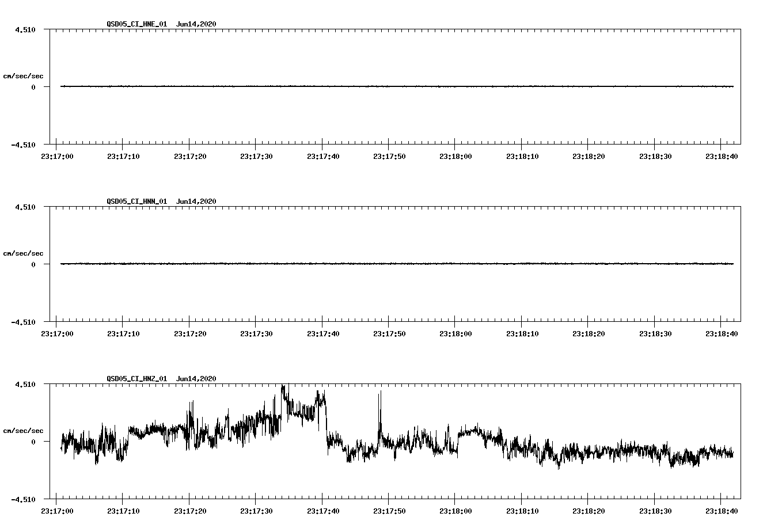This screenshot has width=782, height=532.
Task: Click time label 23:17:30 under HNE plot
Action: [x=256, y=157]
